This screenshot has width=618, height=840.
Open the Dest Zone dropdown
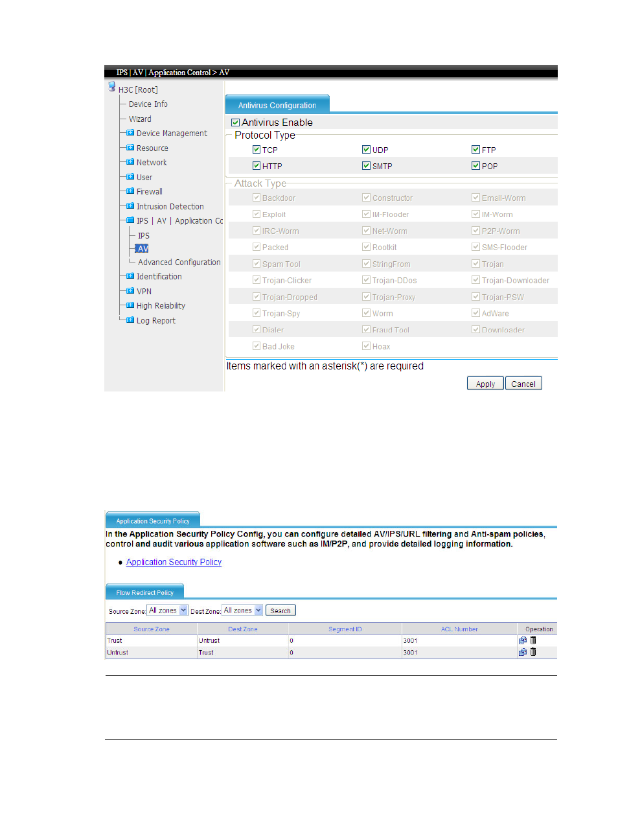(258, 611)
